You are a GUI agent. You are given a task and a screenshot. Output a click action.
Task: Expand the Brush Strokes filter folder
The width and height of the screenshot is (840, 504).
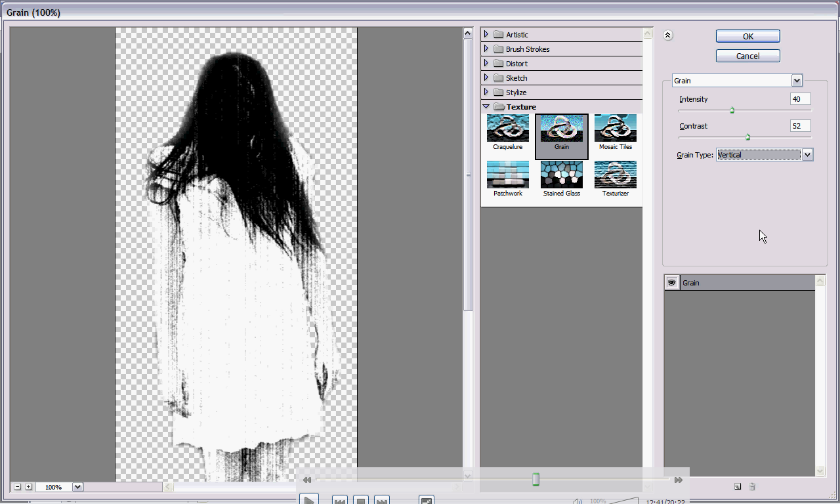point(486,49)
